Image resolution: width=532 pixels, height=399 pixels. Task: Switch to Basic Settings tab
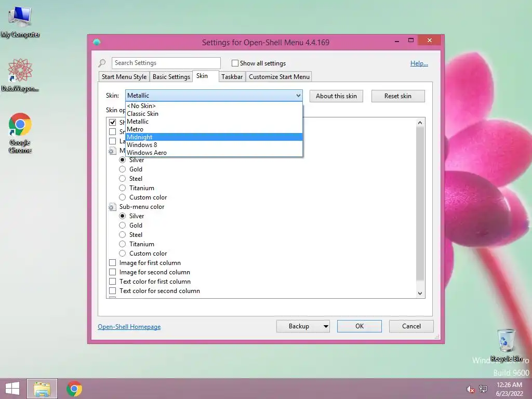pyautogui.click(x=171, y=77)
